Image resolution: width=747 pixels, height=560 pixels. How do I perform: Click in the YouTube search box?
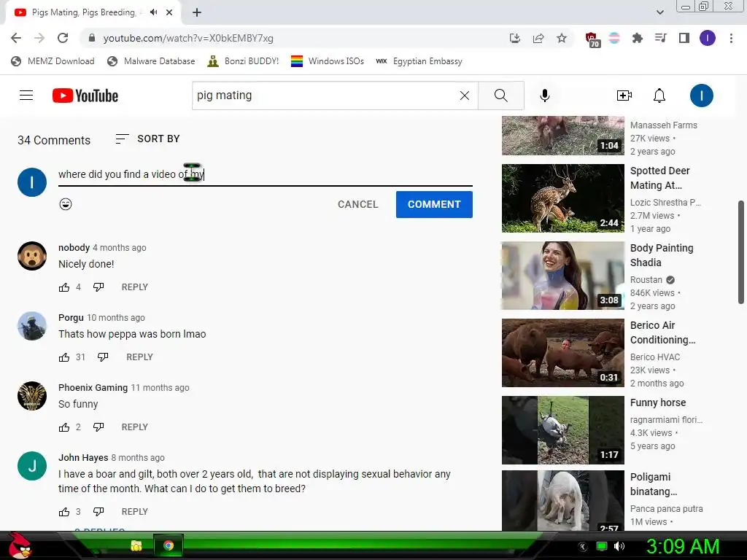click(324, 96)
